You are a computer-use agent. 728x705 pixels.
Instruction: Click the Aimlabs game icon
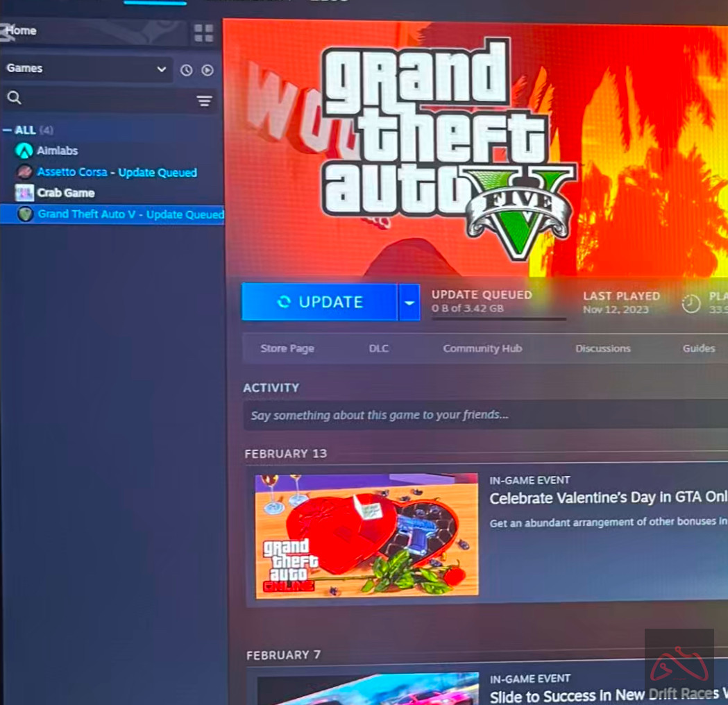(24, 151)
